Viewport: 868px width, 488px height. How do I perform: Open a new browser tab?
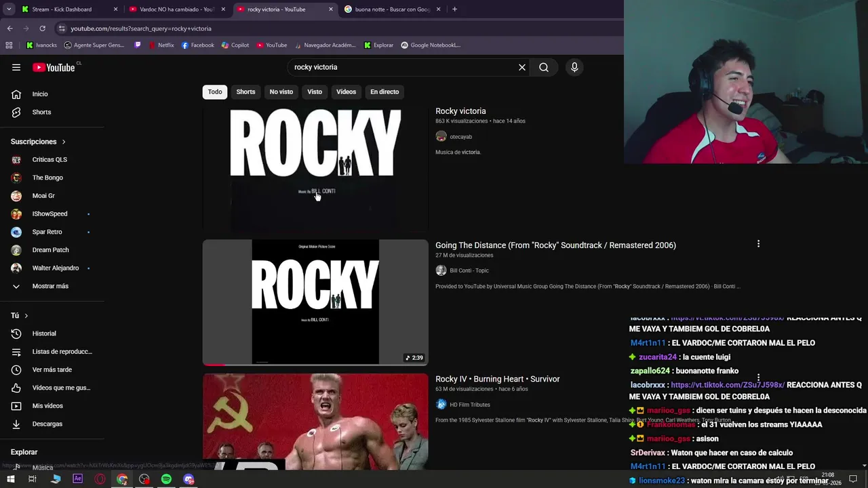pos(454,9)
